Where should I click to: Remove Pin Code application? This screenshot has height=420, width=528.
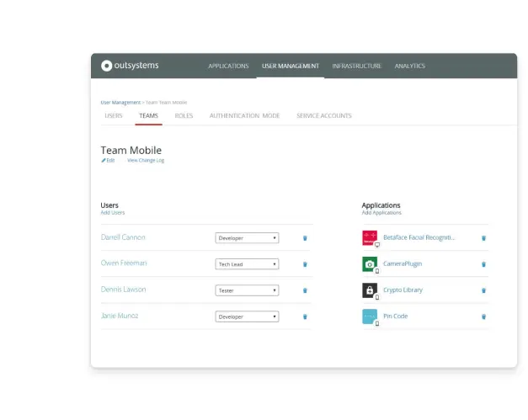pyautogui.click(x=483, y=316)
